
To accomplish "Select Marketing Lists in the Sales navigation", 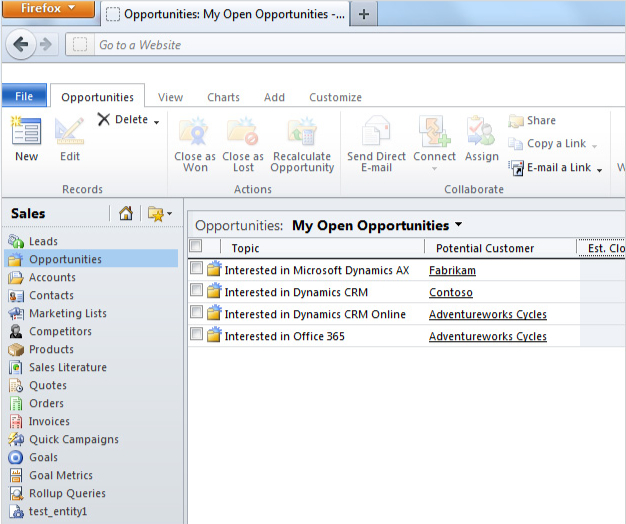I will tap(67, 313).
